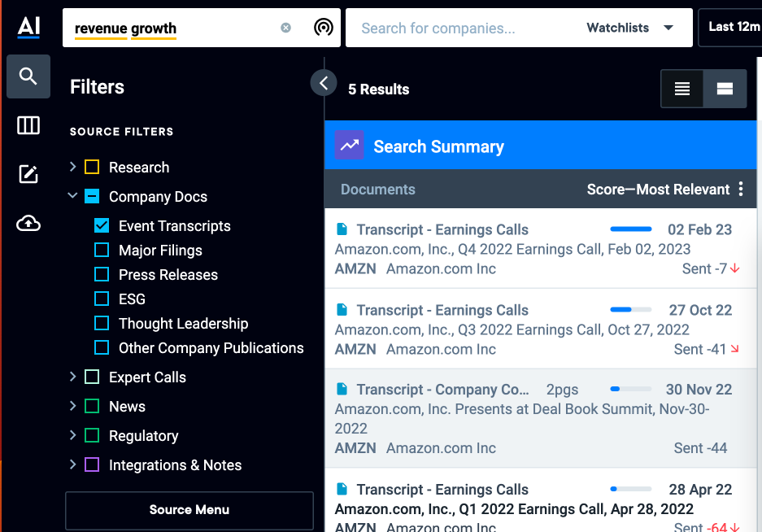This screenshot has width=762, height=532.
Task: Open the three-dot sort options menu
Action: (x=741, y=189)
